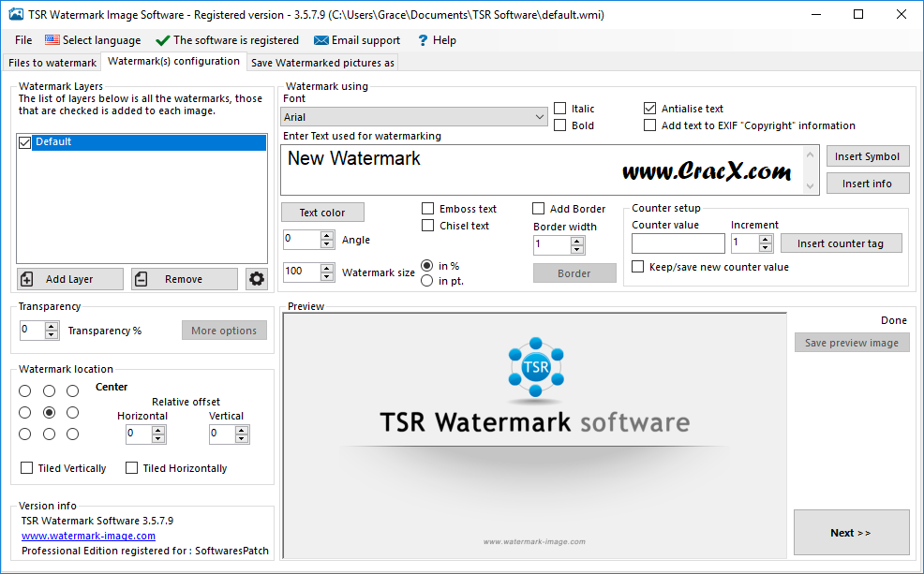This screenshot has width=924, height=574.
Task: Click the Remove layer button
Action: (x=185, y=279)
